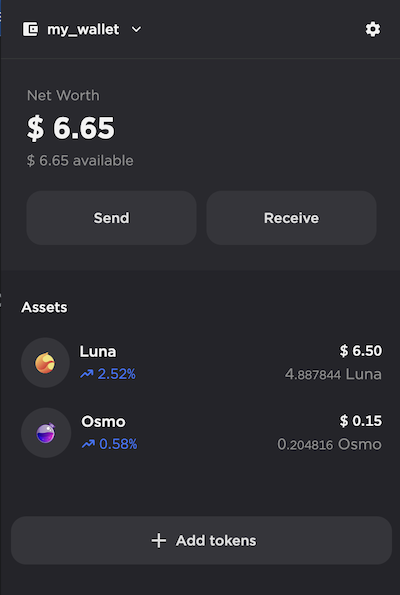Open the my_wallet wallet selector name
The height and width of the screenshot is (595, 400).
point(83,30)
